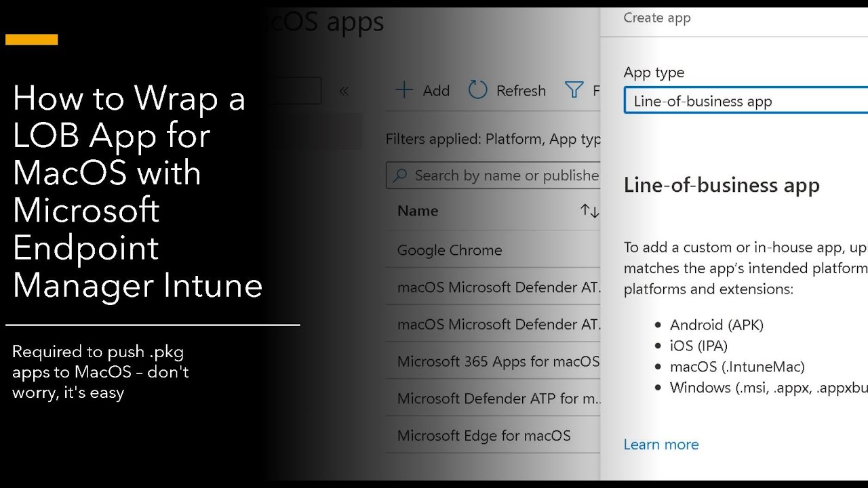This screenshot has width=868, height=488.
Task: Select the Google Chrome row
Action: pyautogui.click(x=494, y=249)
